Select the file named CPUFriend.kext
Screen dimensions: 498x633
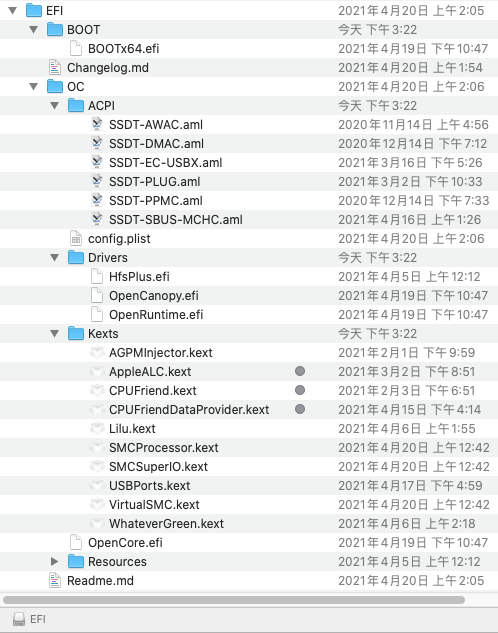tap(153, 390)
